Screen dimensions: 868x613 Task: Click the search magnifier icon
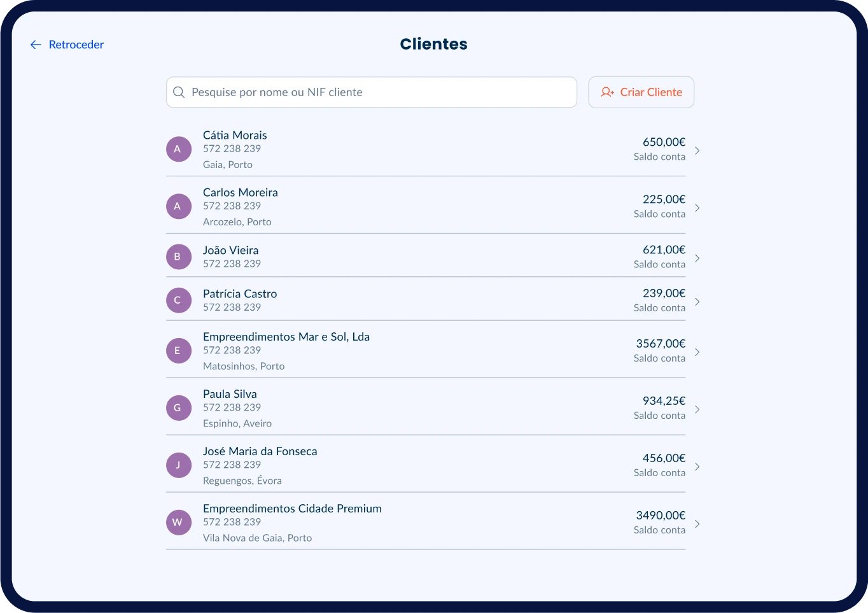pos(179,92)
